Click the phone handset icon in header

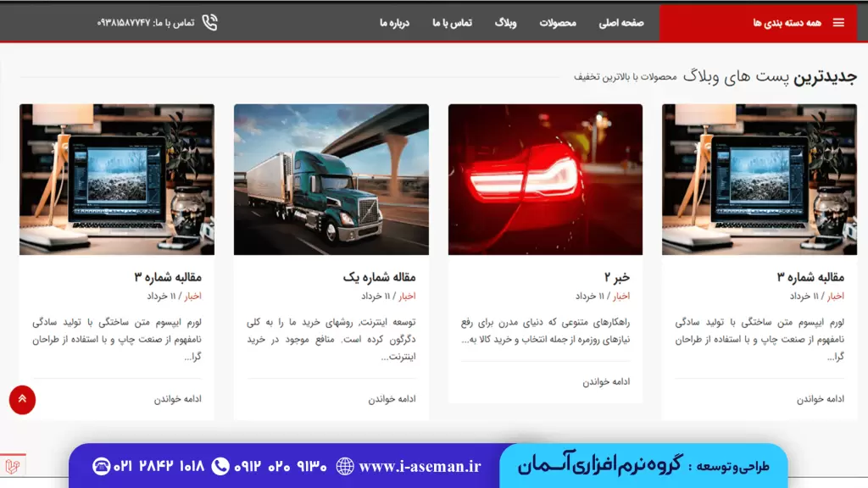[210, 23]
